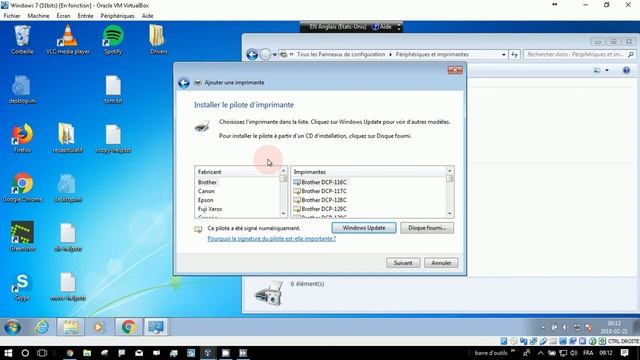This screenshot has height=360, width=640.
Task: Expand barre d'outils chevron on host taskbar
Action: (x=513, y=351)
